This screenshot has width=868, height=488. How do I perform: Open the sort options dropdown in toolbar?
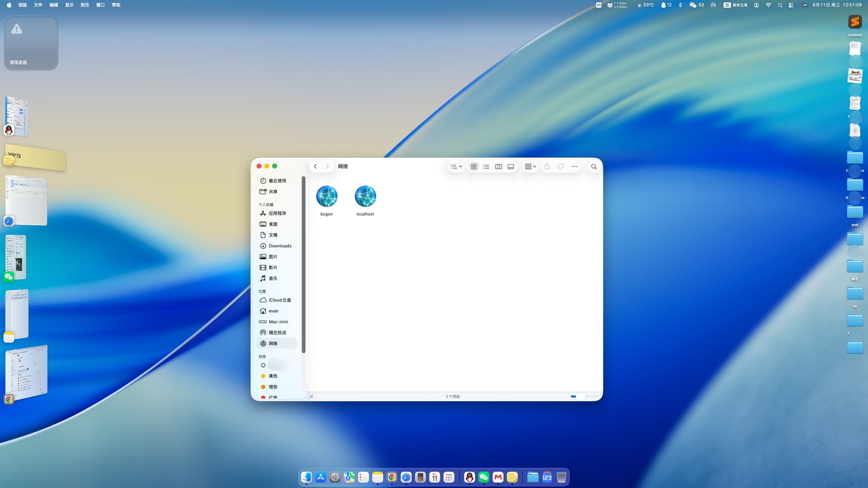click(456, 167)
